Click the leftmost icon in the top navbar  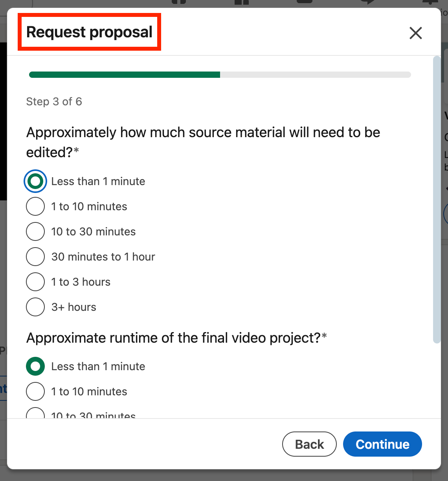(x=179, y=2)
